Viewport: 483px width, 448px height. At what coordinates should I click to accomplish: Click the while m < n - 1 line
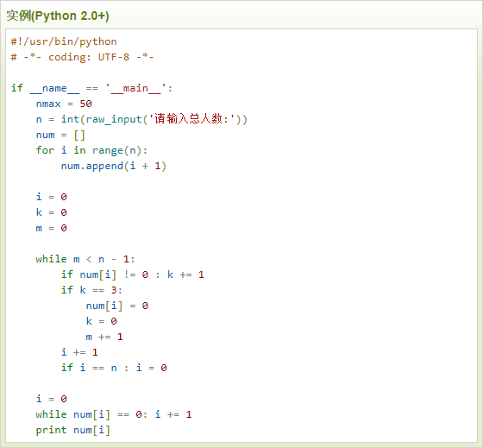click(85, 259)
